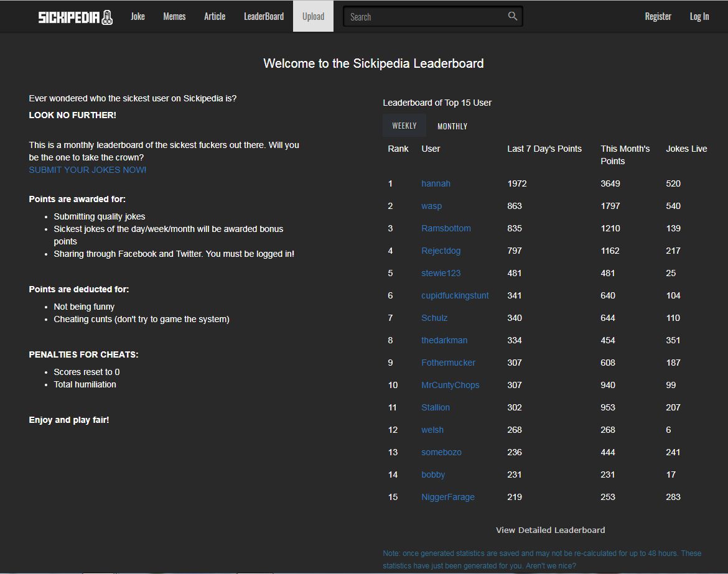Go to the Memes section
Image resolution: width=728 pixels, height=574 pixels.
174,17
